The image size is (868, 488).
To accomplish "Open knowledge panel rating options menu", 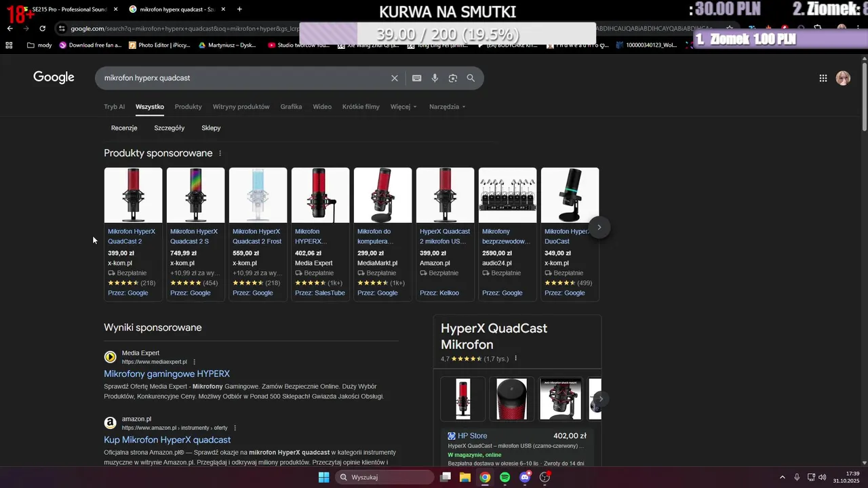I will [x=515, y=359].
